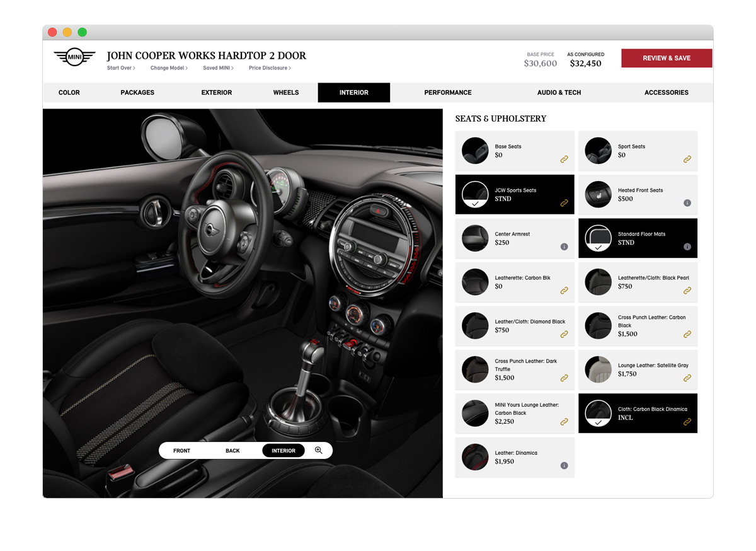
Task: Switch to the Exterior tab
Action: point(217,93)
